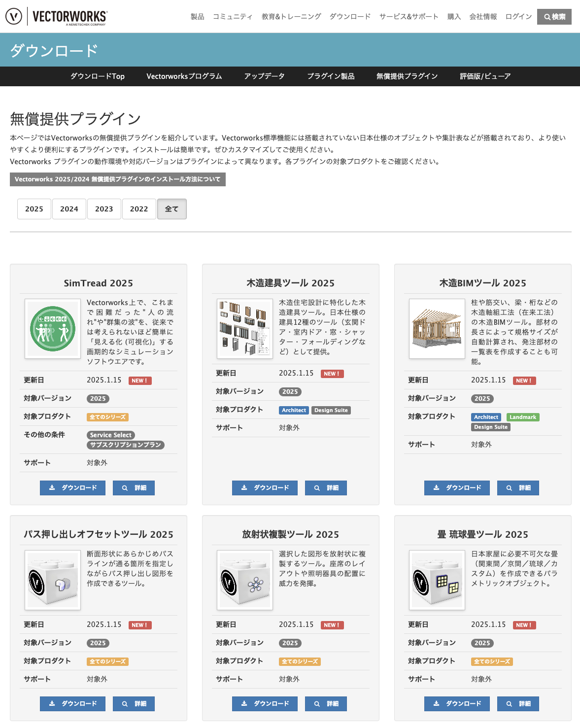
Task: Click the 全てのシリーズ badge in SimTread card
Action: tap(108, 417)
